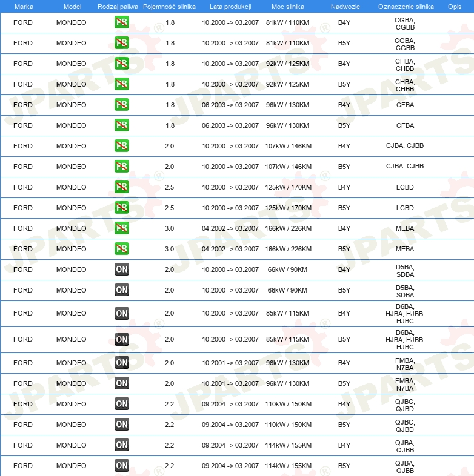Click '66kW / 90KM' in B5Y row
Viewport: 474px width, 476px height.
coord(287,290)
